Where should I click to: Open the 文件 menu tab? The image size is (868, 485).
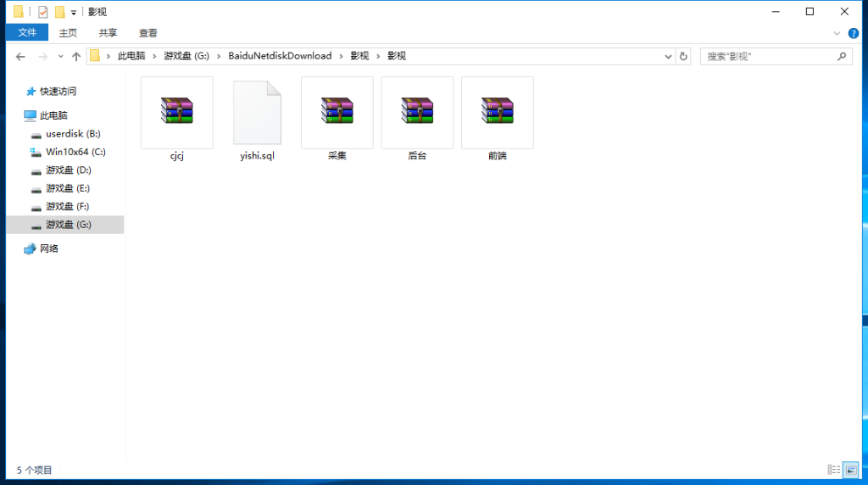point(27,33)
